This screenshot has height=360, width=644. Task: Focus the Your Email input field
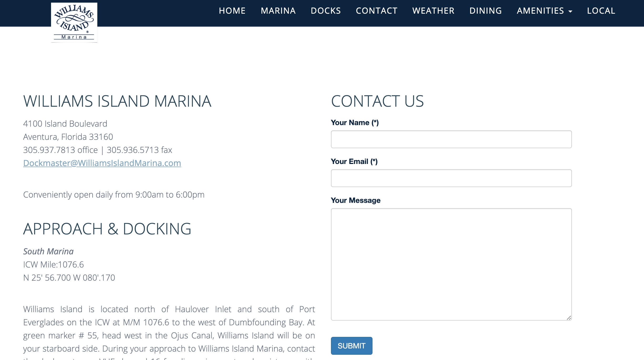click(x=451, y=178)
